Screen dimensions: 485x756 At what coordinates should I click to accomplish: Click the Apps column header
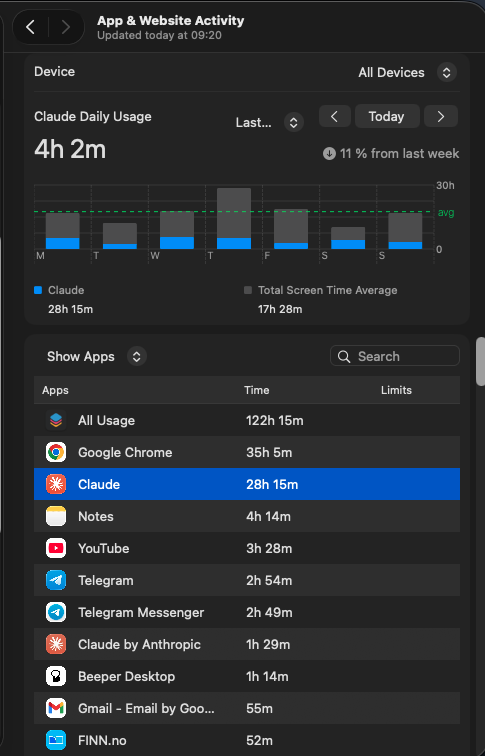click(55, 390)
